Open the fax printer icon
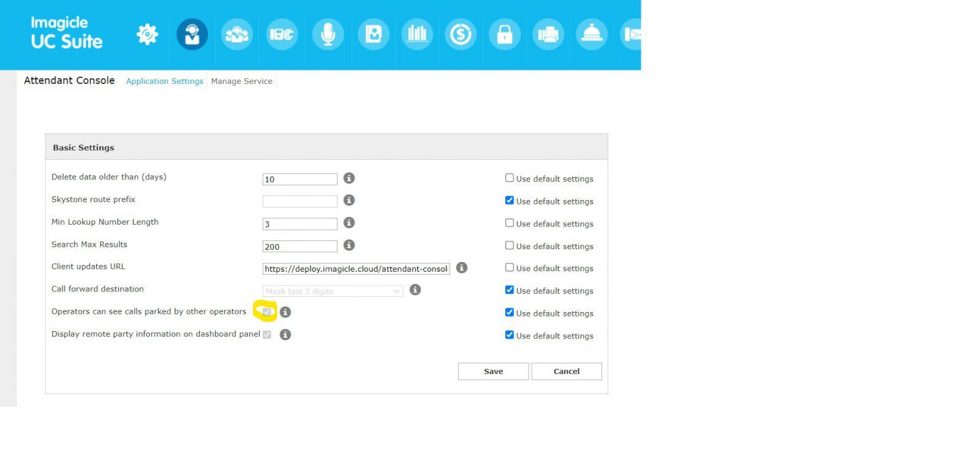The width and height of the screenshot is (980, 462). click(x=548, y=34)
